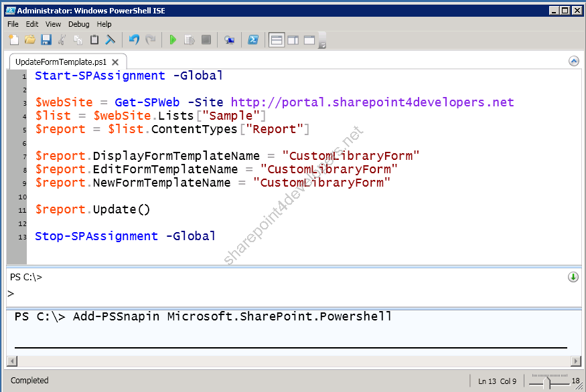The width and height of the screenshot is (586, 392).
Task: Move command pane with green down arrow
Action: (573, 277)
